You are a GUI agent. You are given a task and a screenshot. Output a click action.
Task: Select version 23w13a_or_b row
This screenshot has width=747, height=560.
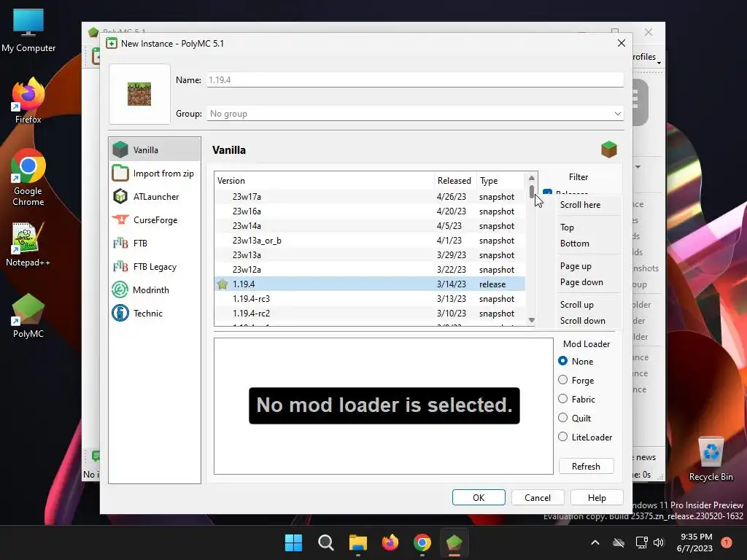click(x=370, y=241)
